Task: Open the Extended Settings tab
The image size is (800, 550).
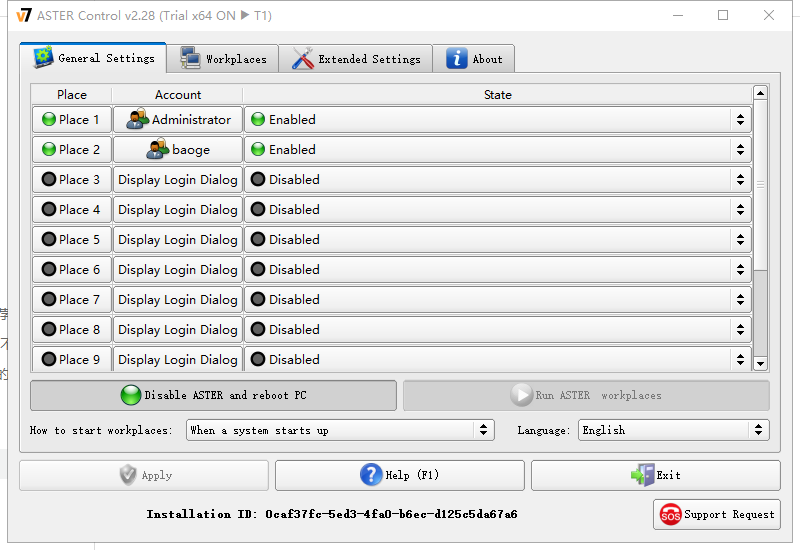Action: [x=356, y=59]
